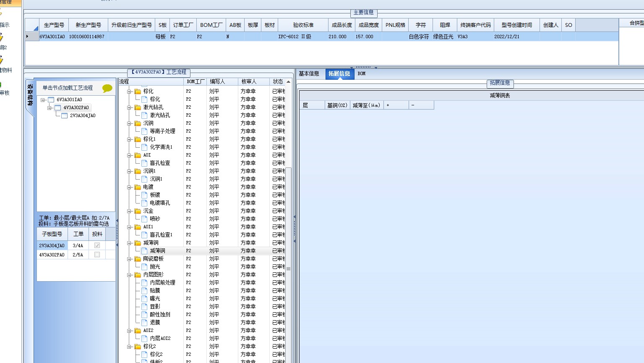Collapse the 减薄铜 process group
644x363 pixels.
pyautogui.click(x=130, y=243)
